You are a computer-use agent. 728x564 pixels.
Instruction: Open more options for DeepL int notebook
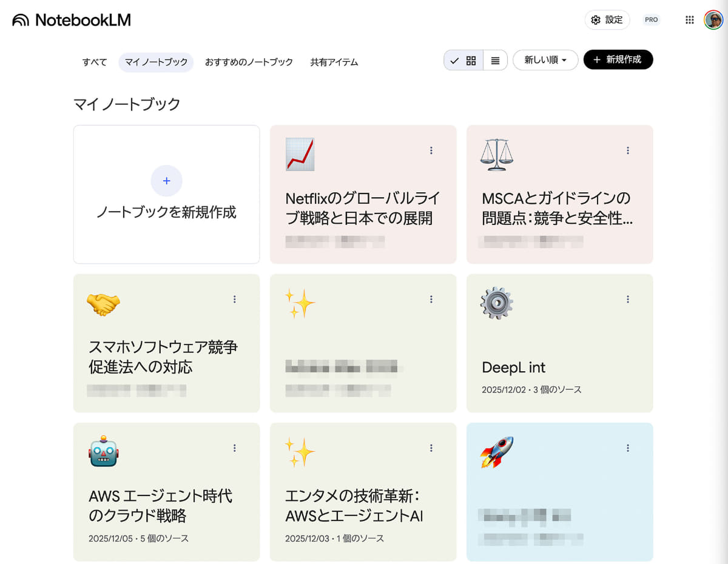click(x=628, y=299)
